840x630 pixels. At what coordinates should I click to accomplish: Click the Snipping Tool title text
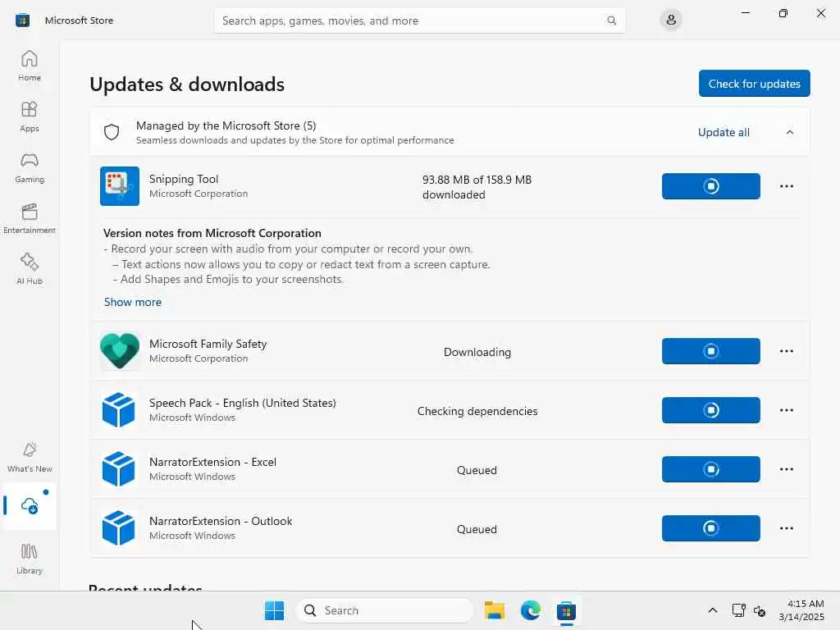[x=184, y=179]
